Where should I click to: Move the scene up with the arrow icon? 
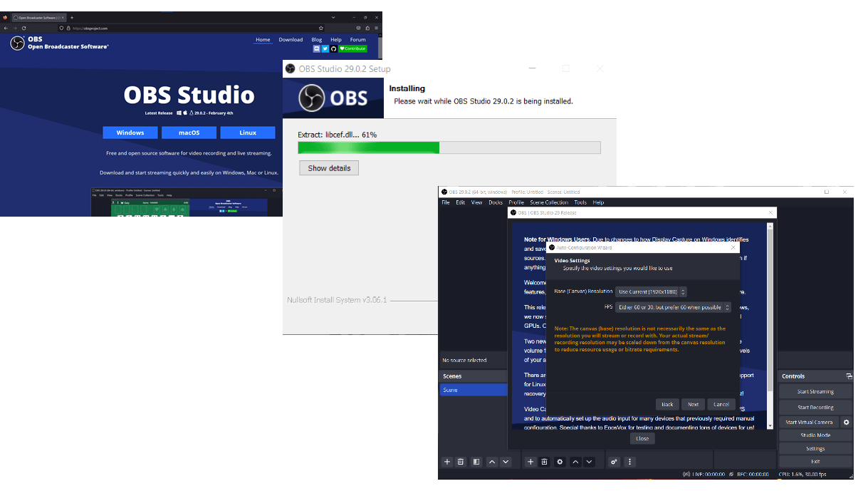click(492, 462)
